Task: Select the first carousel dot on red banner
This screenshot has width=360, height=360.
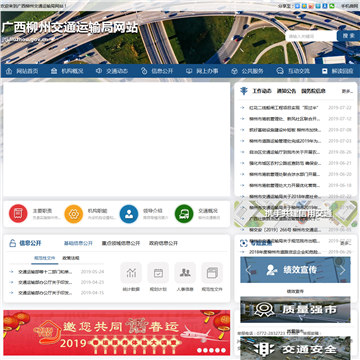Action: click(x=199, y=350)
